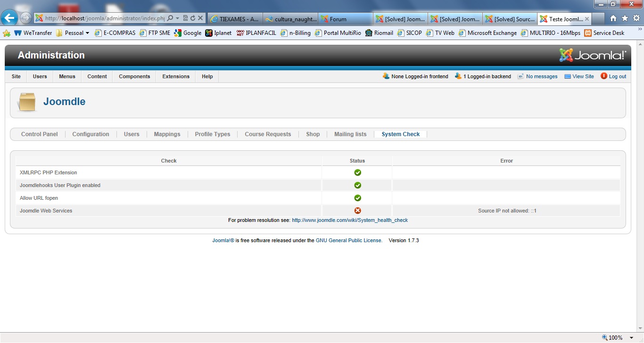Image resolution: width=644 pixels, height=343 pixels.
Task: Expand the Pessoal bookmarks folder dropdown
Action: pyautogui.click(x=87, y=33)
